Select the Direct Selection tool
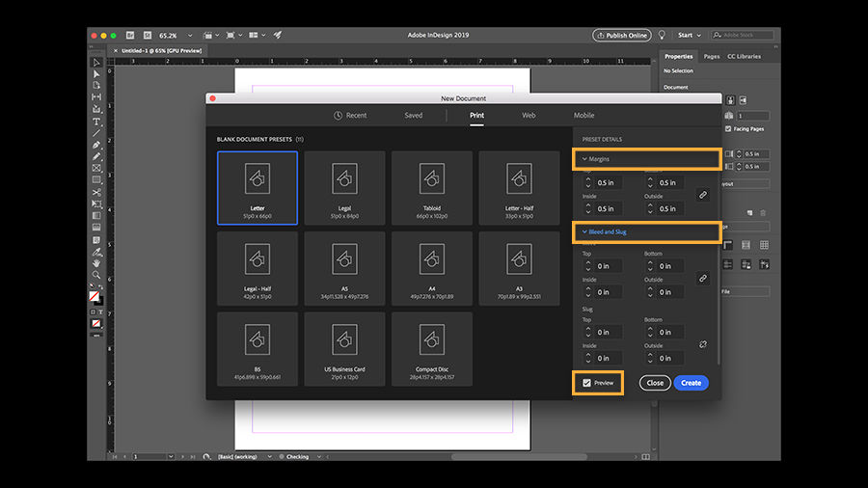The height and width of the screenshot is (488, 868). pos(96,74)
